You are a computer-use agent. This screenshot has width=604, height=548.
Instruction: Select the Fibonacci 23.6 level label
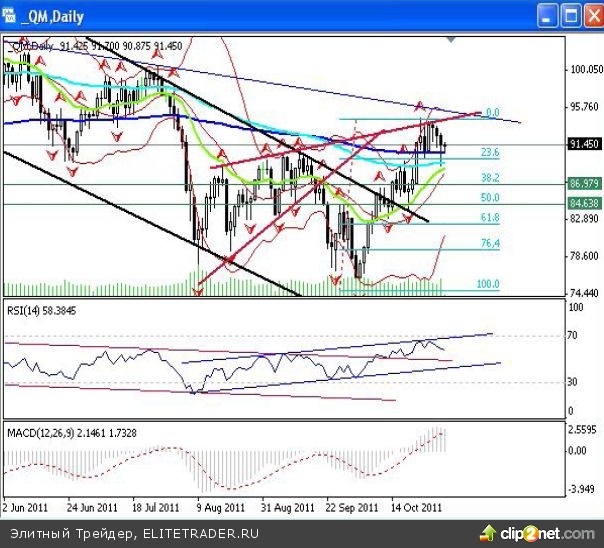point(490,153)
